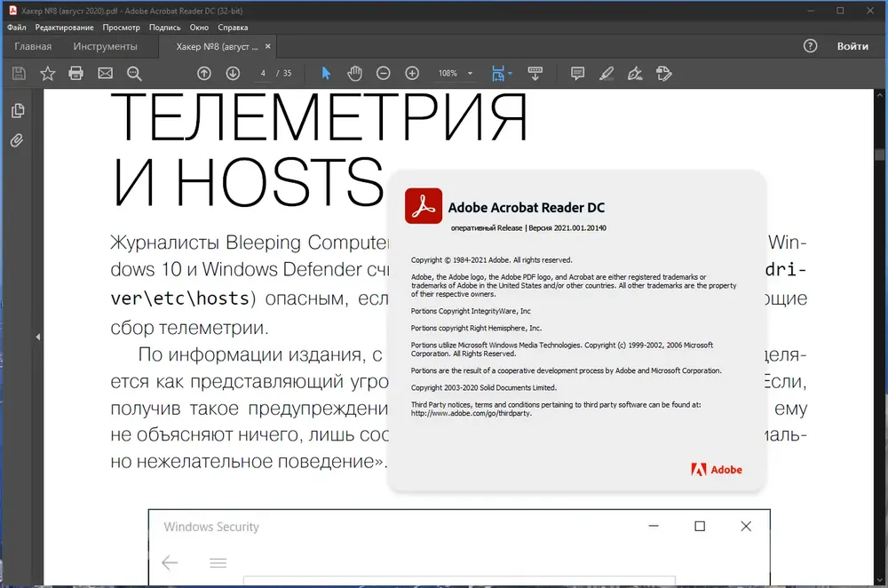Image resolution: width=888 pixels, height=588 pixels.
Task: Open page thumbnails panel in sidebar
Action: tap(18, 110)
